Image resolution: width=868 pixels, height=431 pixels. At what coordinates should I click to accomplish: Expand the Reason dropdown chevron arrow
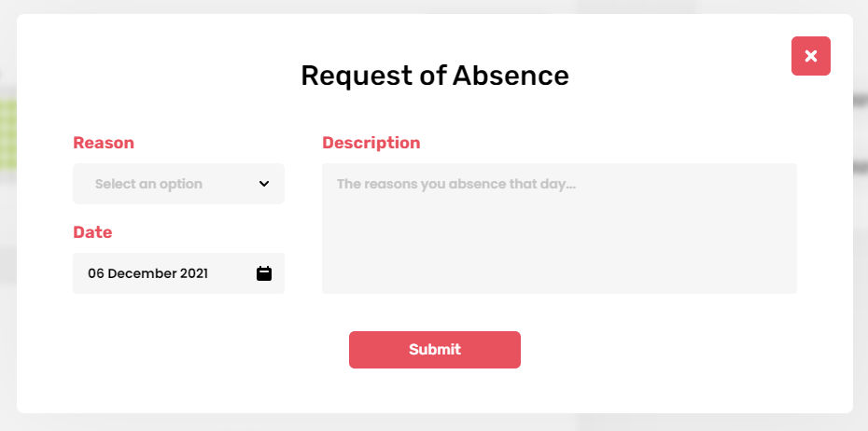coord(264,184)
